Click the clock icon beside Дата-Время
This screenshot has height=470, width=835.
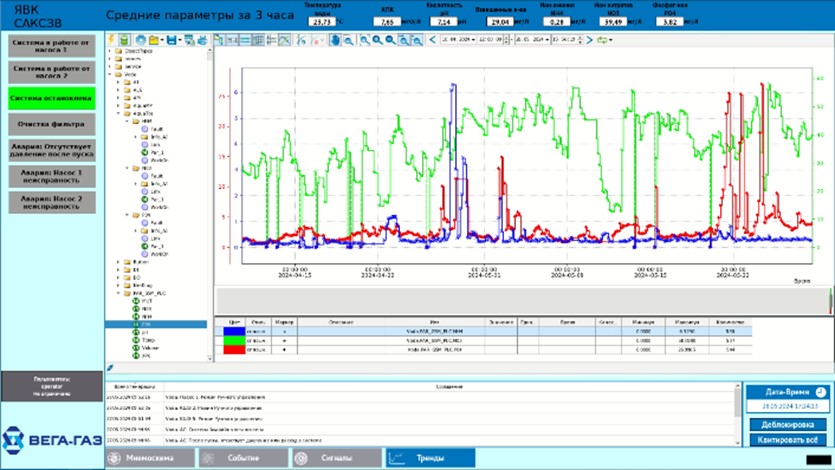coord(819,392)
